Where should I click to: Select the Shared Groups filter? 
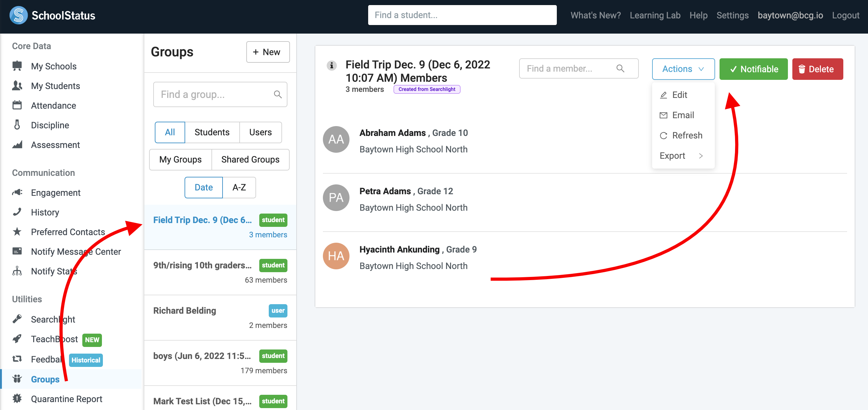(250, 159)
